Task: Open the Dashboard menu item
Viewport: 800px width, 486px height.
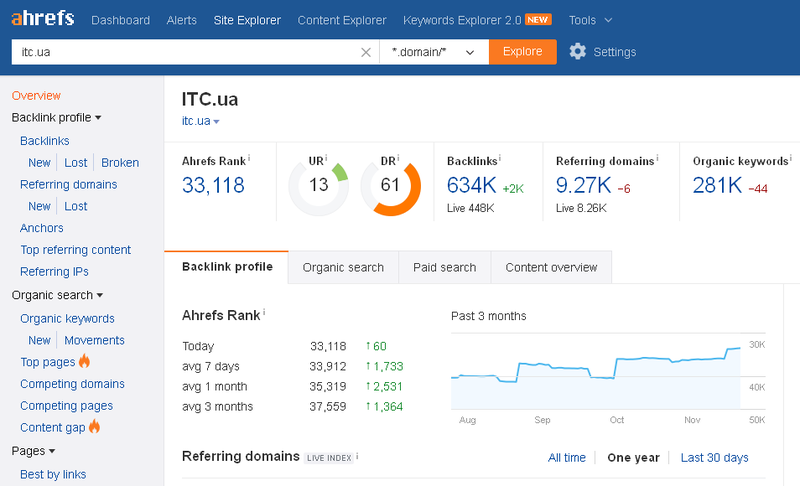Action: (x=120, y=20)
